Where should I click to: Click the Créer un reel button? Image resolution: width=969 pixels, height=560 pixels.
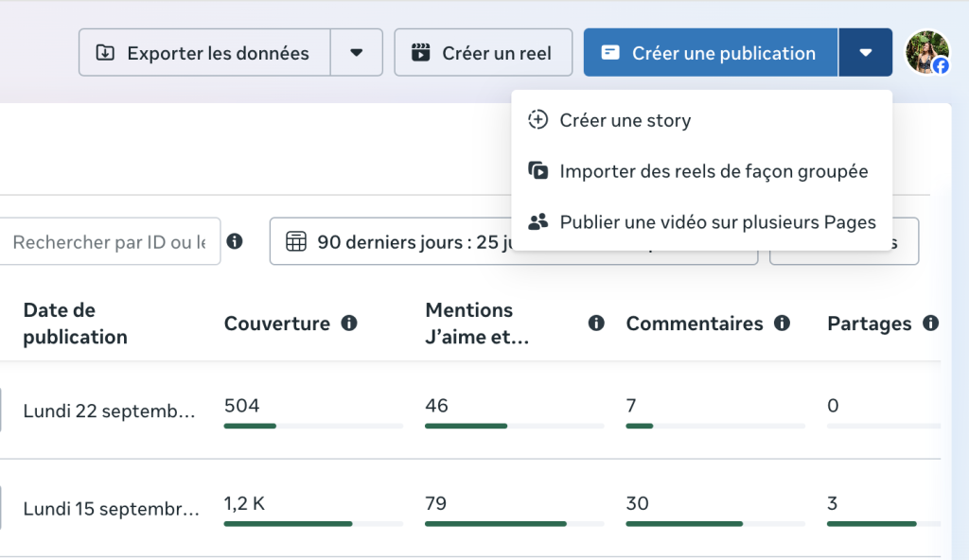(483, 53)
